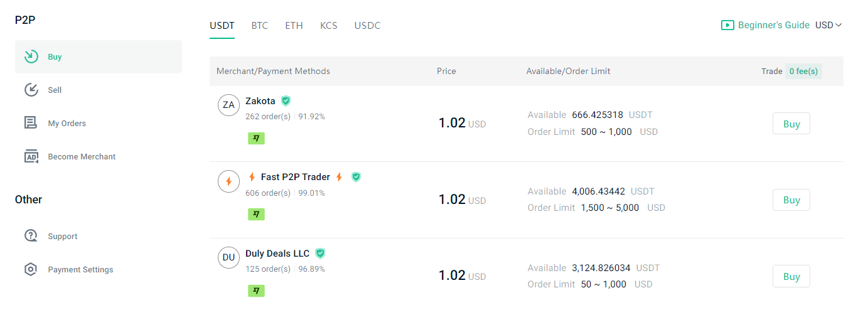The width and height of the screenshot is (868, 310).
Task: Open the USD currency dropdown
Action: [x=828, y=25]
